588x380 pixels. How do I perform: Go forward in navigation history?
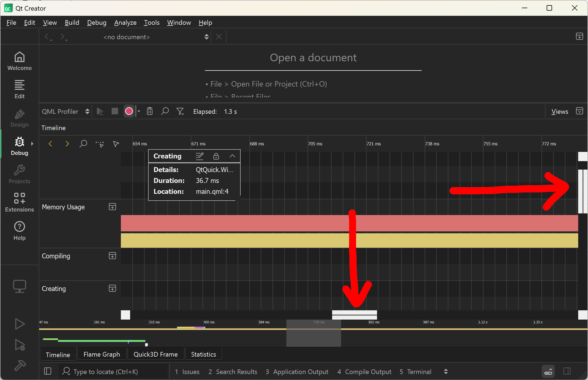(x=64, y=37)
